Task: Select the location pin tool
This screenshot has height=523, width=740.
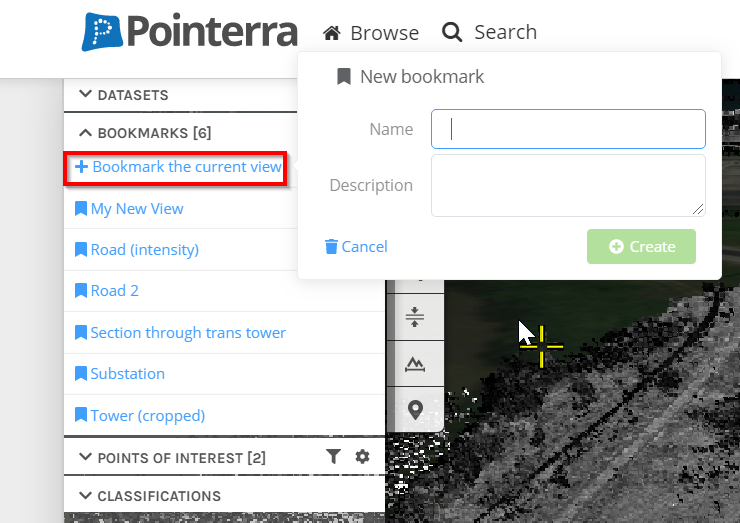Action: pos(415,410)
